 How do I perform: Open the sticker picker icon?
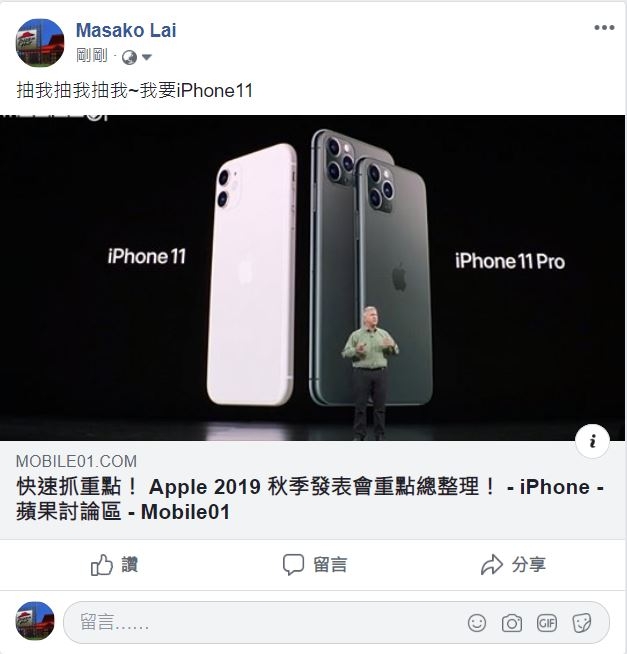[x=582, y=624]
